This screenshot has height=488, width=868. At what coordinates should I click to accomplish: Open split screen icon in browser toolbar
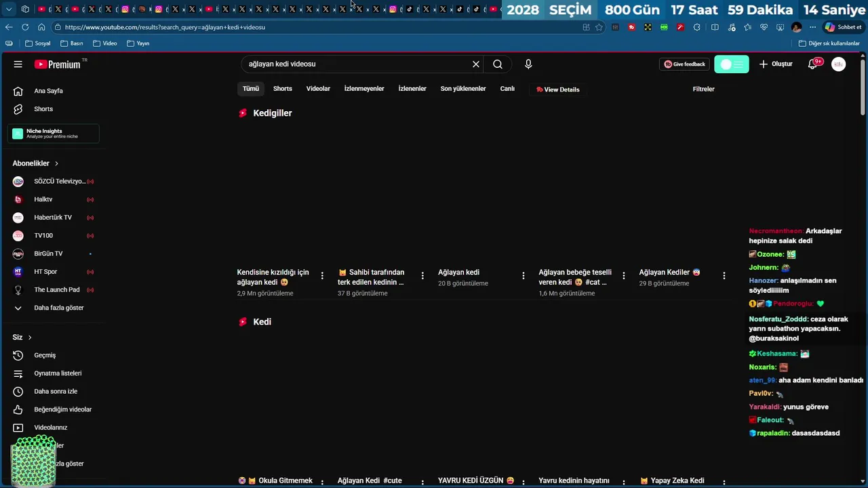(715, 27)
